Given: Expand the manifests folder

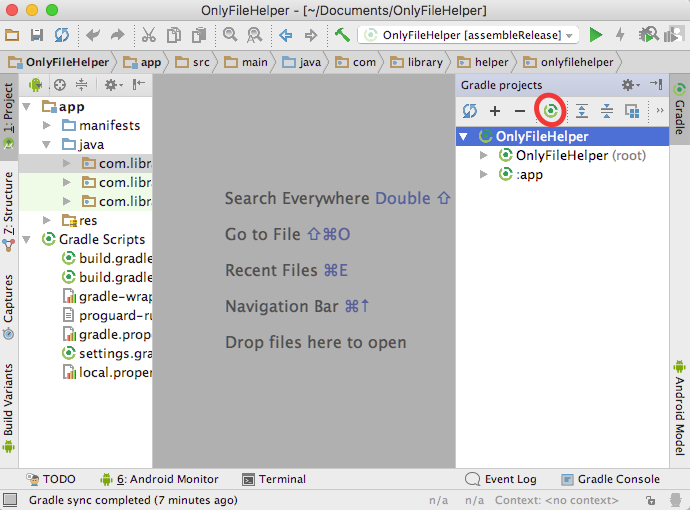Looking at the screenshot, I should pyautogui.click(x=46, y=125).
